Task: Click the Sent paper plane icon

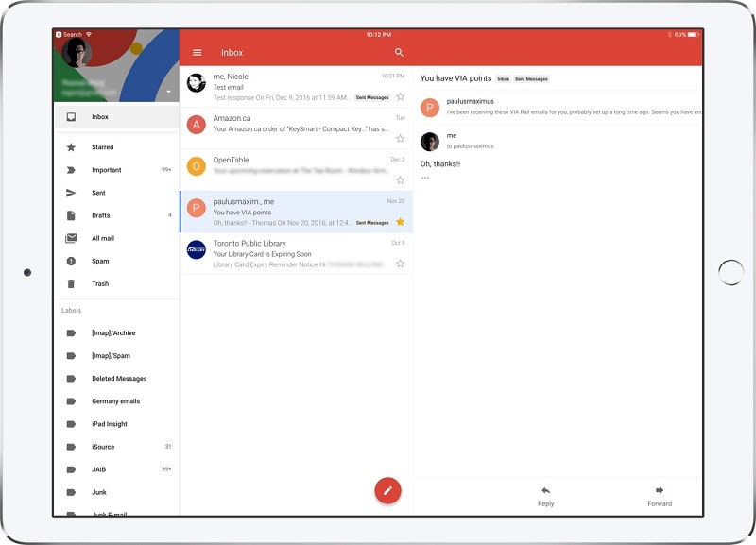Action: click(x=71, y=193)
